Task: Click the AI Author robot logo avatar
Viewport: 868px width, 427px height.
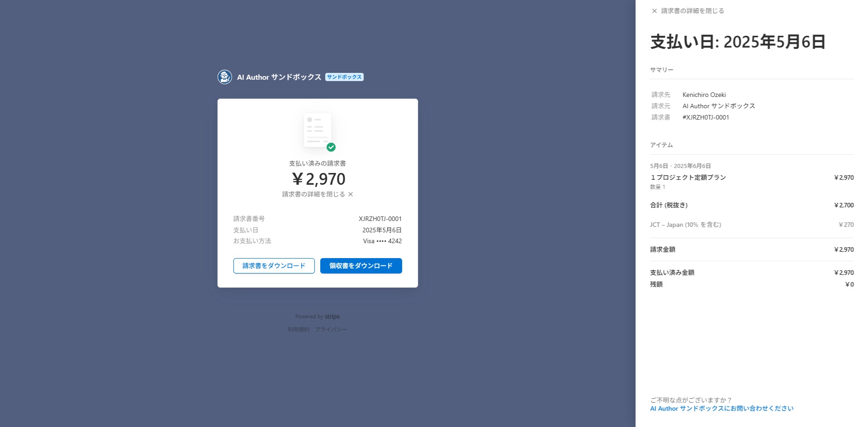Action: point(225,77)
